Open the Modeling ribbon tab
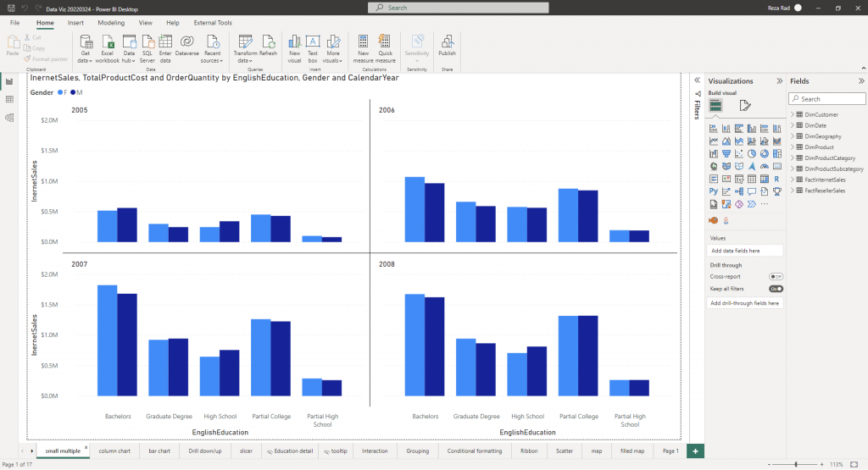Viewport: 868px width, 470px height. click(x=110, y=23)
